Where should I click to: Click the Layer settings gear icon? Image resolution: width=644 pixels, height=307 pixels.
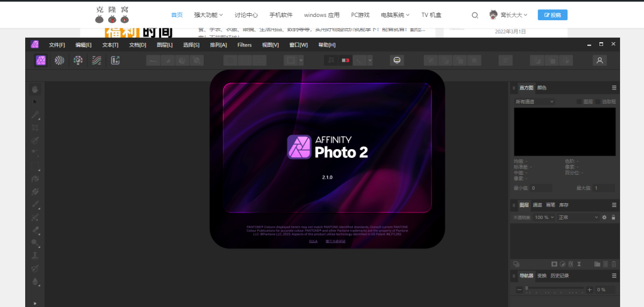click(x=604, y=217)
